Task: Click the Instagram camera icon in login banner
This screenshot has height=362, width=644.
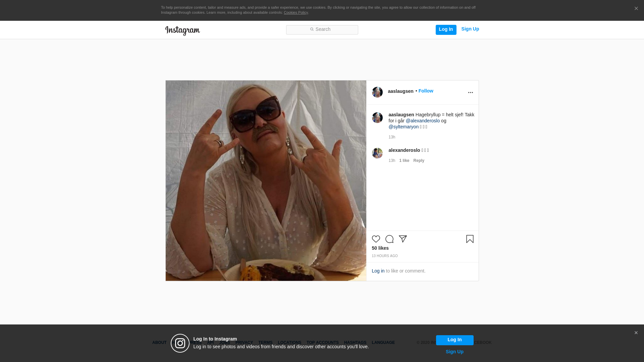Action: click(180, 343)
